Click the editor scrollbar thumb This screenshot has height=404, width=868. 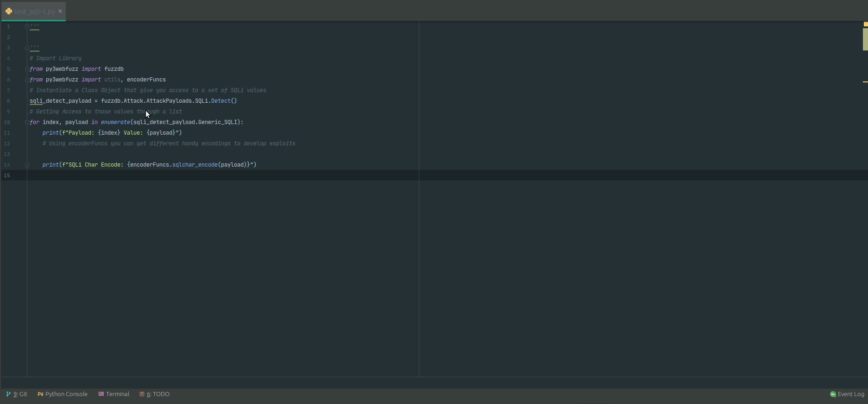[x=865, y=39]
